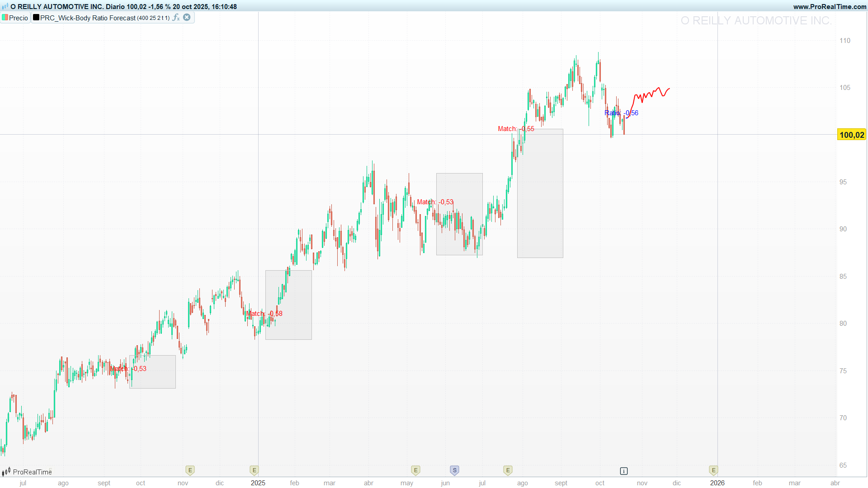Click the May earnings E marker

click(x=415, y=470)
